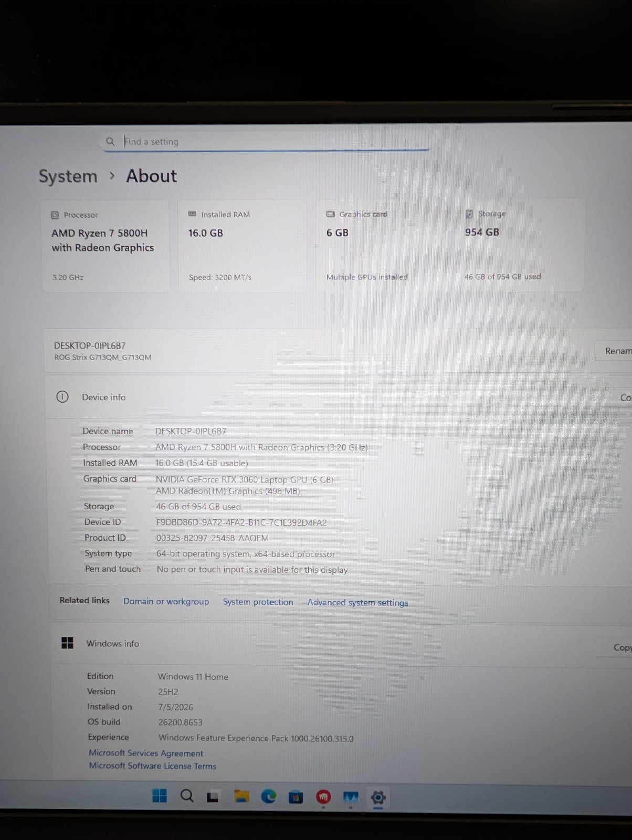Click the Device info circle icon
Viewport: 632px width, 840px height.
pos(62,397)
